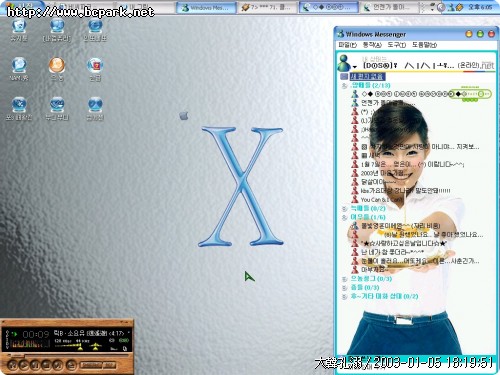Toggle the Winamp shuffle button

click(91, 365)
